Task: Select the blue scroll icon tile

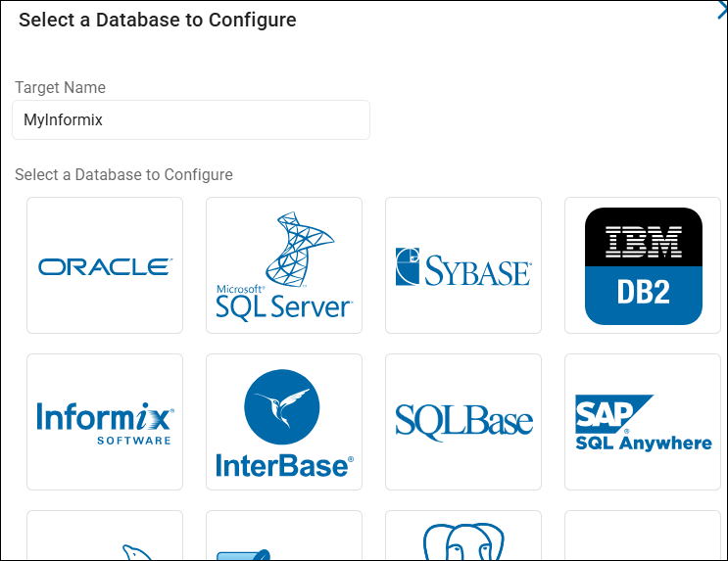Action: 284,537
